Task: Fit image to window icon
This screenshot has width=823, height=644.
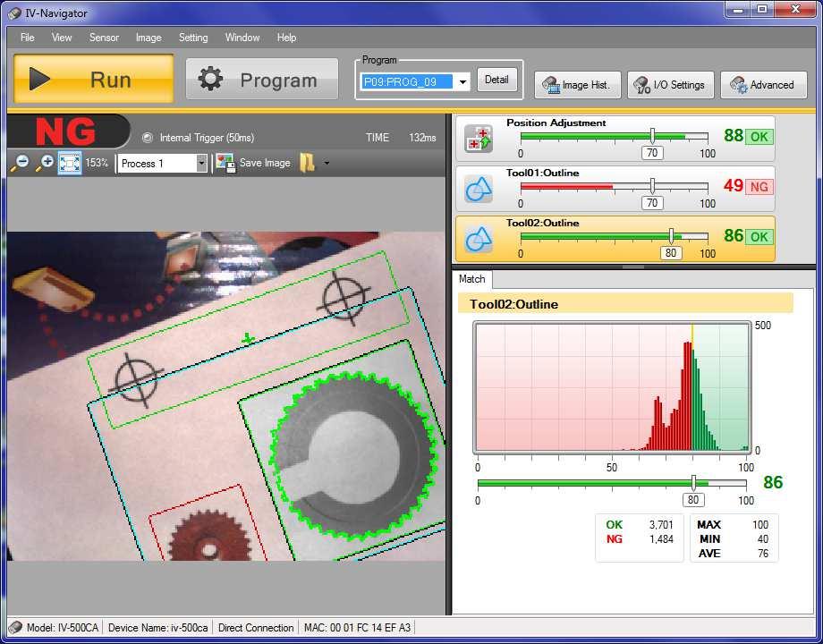Action: point(69,163)
